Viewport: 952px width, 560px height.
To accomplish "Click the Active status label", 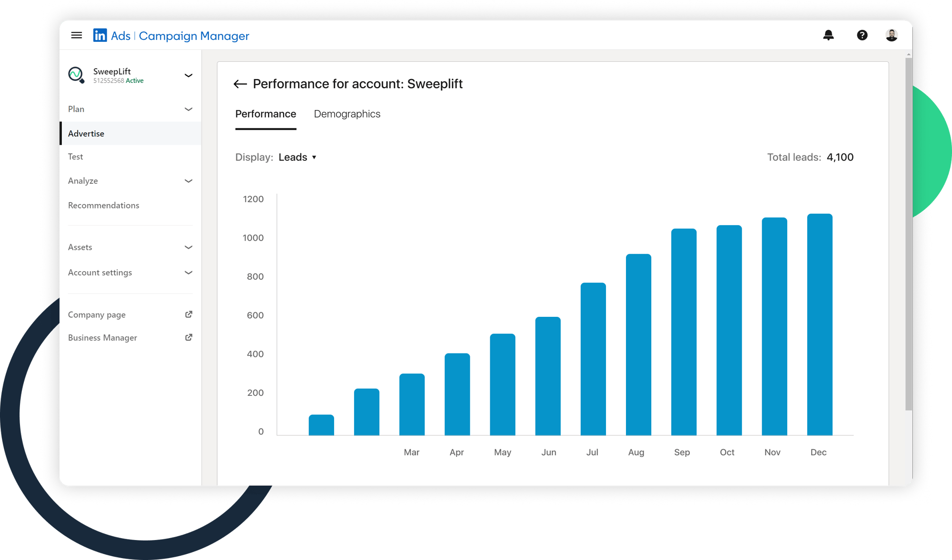I will [x=135, y=81].
